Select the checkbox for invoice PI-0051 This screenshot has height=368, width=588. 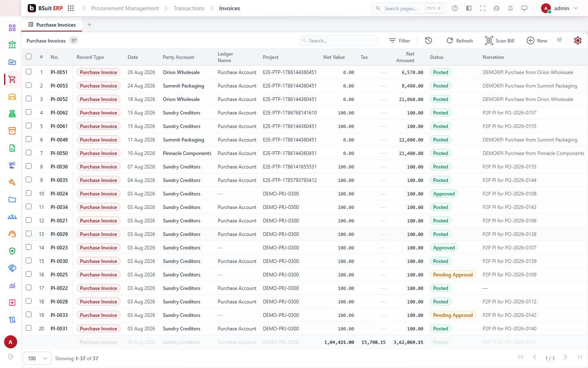pos(29,72)
